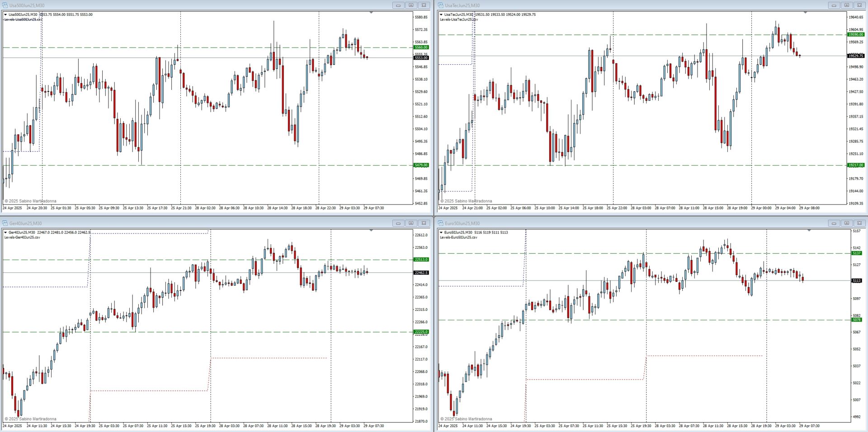This screenshot has height=432, width=868.
Task: Minimize the UsaTecJun25 chart window
Action: click(x=834, y=5)
